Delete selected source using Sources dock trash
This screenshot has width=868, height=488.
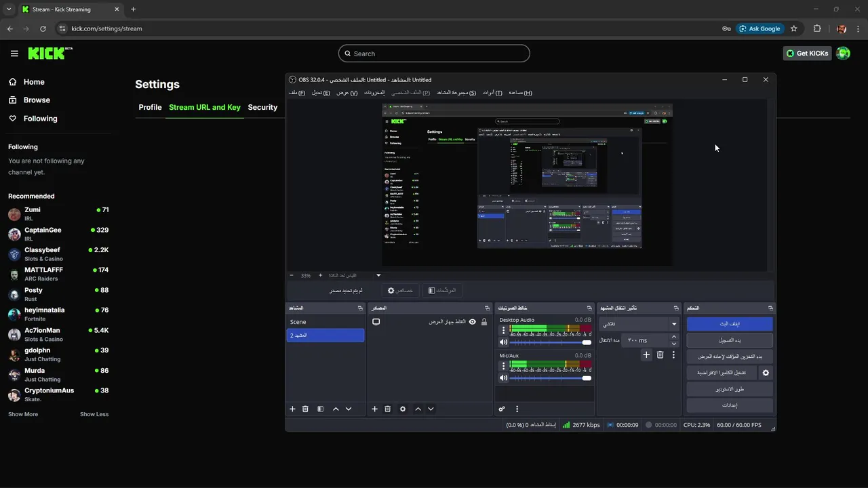click(387, 409)
